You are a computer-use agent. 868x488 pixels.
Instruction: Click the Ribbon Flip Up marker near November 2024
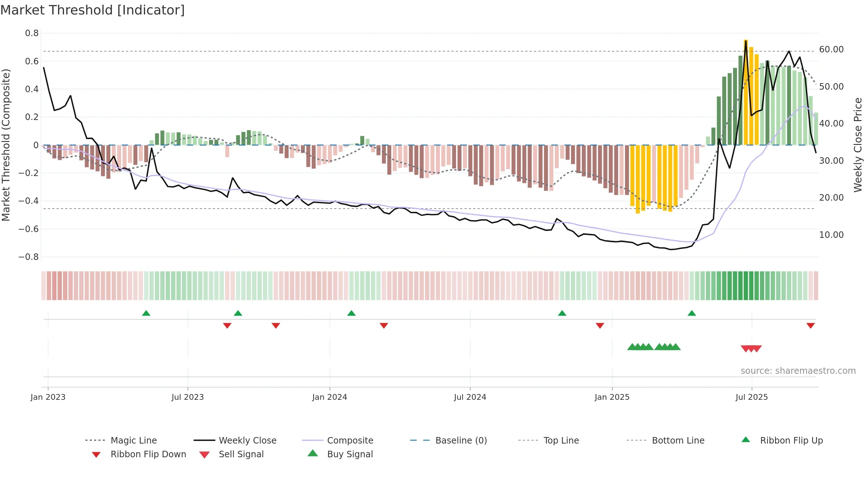[x=562, y=313]
